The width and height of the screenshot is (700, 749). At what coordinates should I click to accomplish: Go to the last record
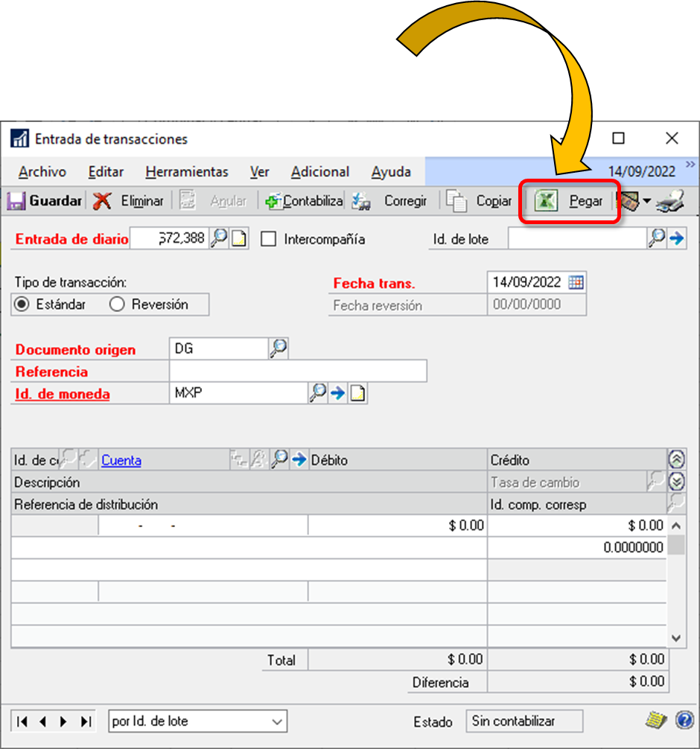[86, 721]
